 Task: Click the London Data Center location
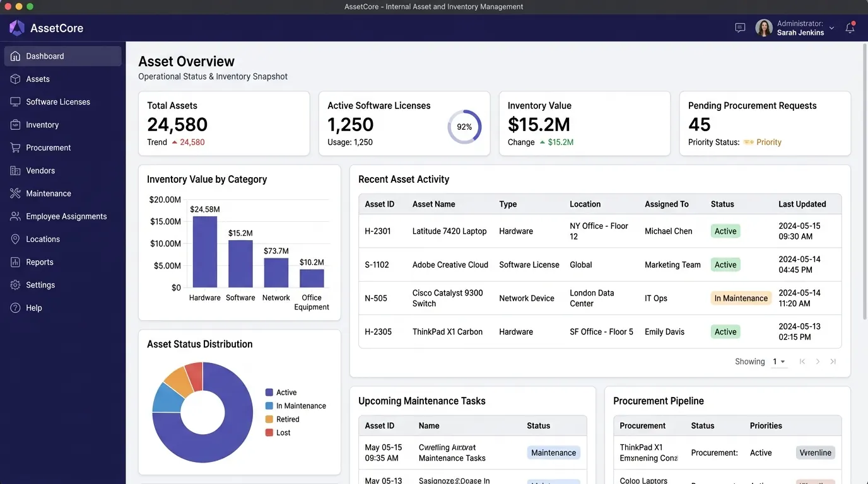click(592, 298)
